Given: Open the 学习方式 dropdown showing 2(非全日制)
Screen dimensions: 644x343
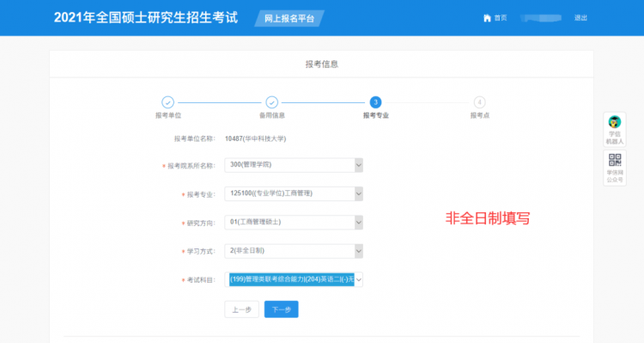Looking at the screenshot, I should tap(294, 251).
